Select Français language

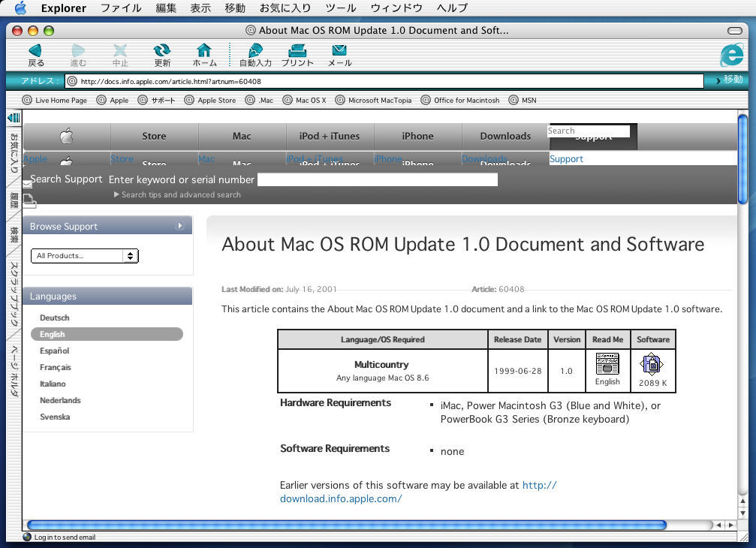click(x=56, y=367)
